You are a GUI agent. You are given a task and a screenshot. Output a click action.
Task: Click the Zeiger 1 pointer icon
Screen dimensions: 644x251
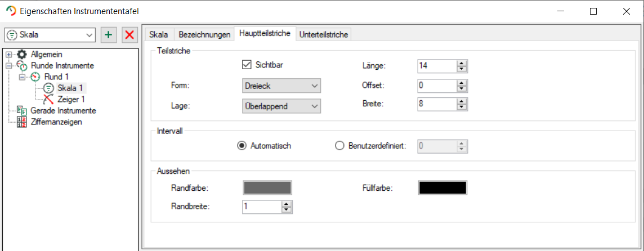coord(49,100)
